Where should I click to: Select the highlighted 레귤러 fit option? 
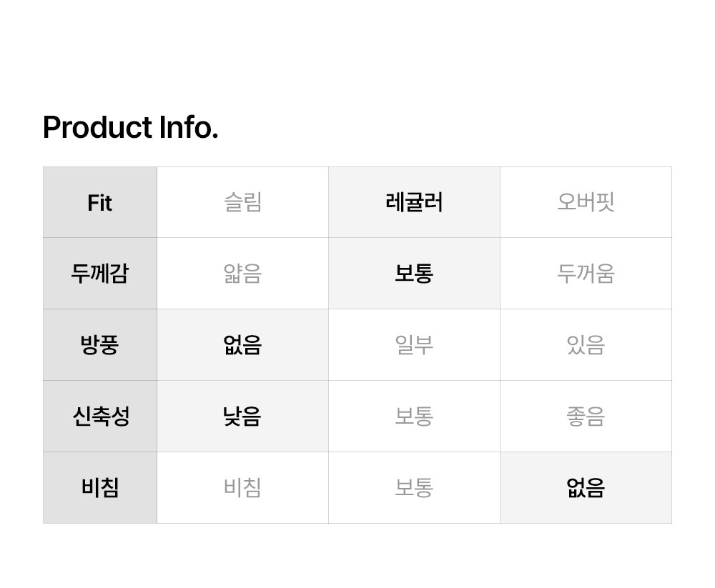click(414, 202)
